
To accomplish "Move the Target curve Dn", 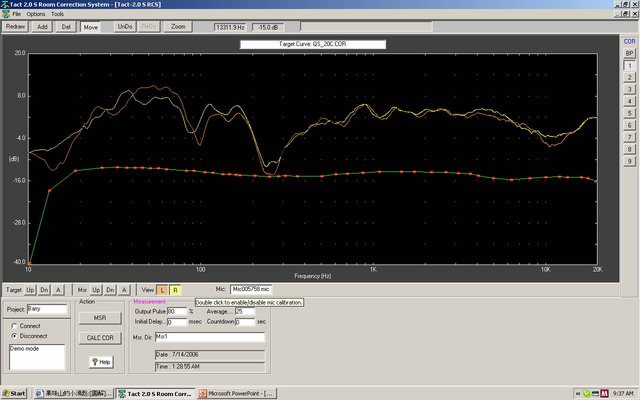I will click(x=44, y=290).
